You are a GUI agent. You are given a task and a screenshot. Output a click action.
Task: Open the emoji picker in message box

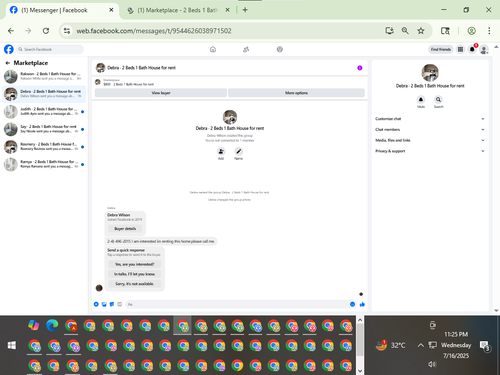click(352, 304)
